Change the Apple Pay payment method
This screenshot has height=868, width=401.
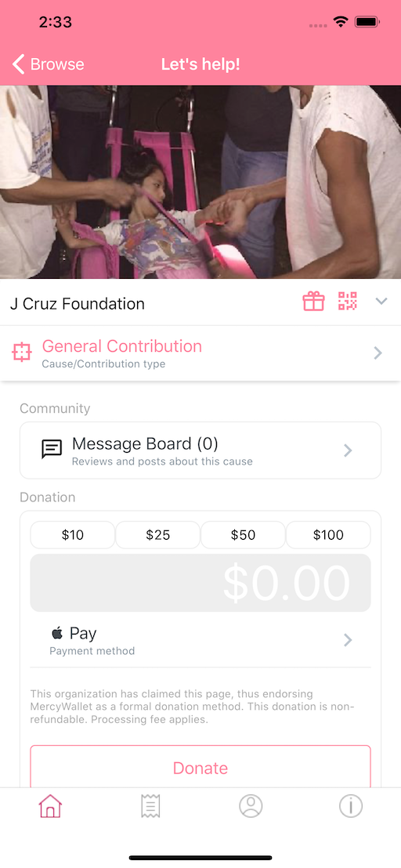click(x=200, y=641)
